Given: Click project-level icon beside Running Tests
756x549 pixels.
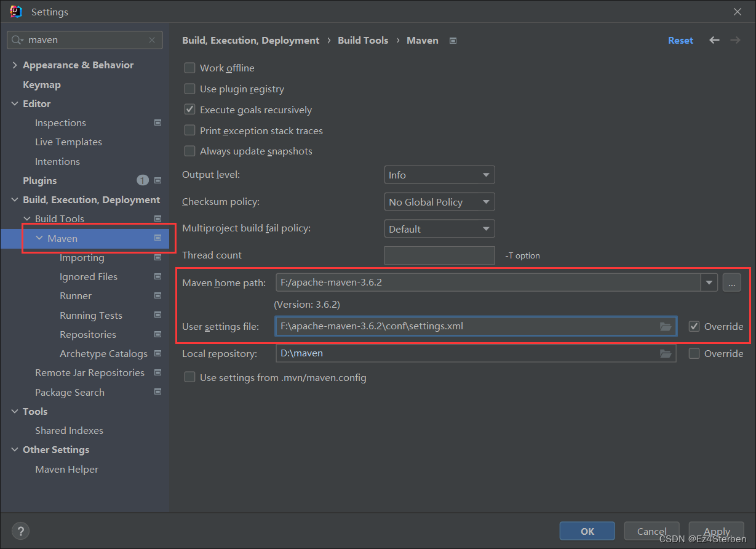Looking at the screenshot, I should pos(157,315).
